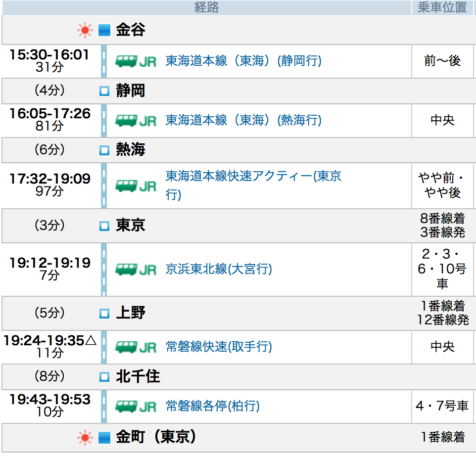Click the JR train icon on the 静岡行 row
The width and height of the screenshot is (476, 457).
point(136,61)
